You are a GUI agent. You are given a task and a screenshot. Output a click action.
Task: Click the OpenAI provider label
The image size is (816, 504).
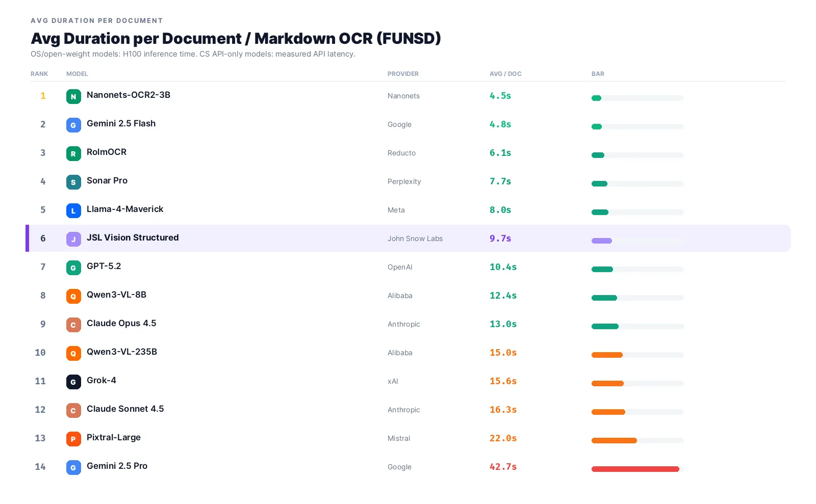400,267
